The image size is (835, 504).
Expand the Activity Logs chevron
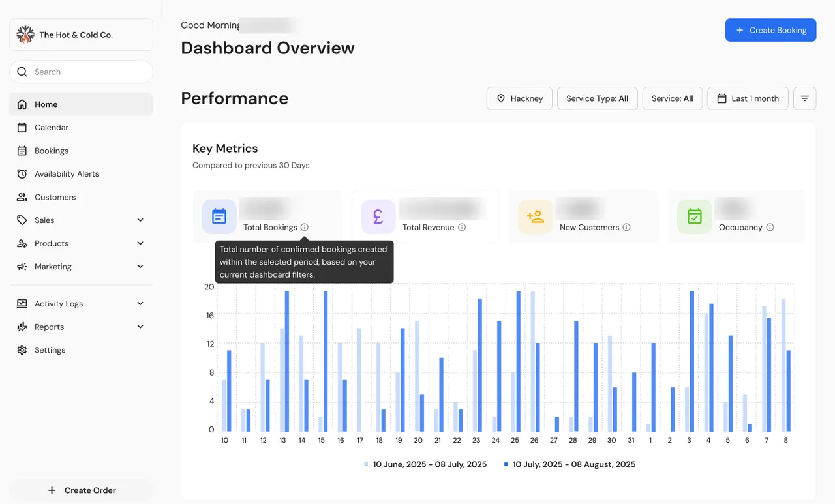[140, 304]
